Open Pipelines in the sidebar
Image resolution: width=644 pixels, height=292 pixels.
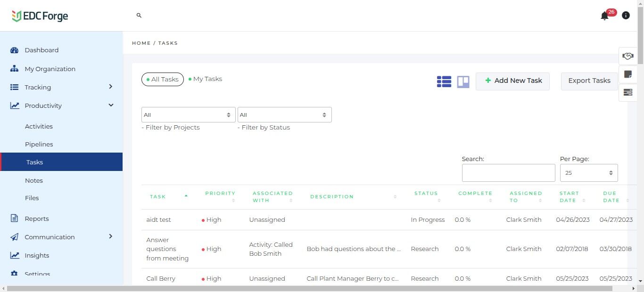(x=39, y=144)
